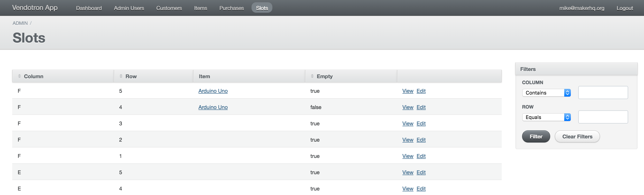
Task: View slot E 4
Action: [407, 189]
